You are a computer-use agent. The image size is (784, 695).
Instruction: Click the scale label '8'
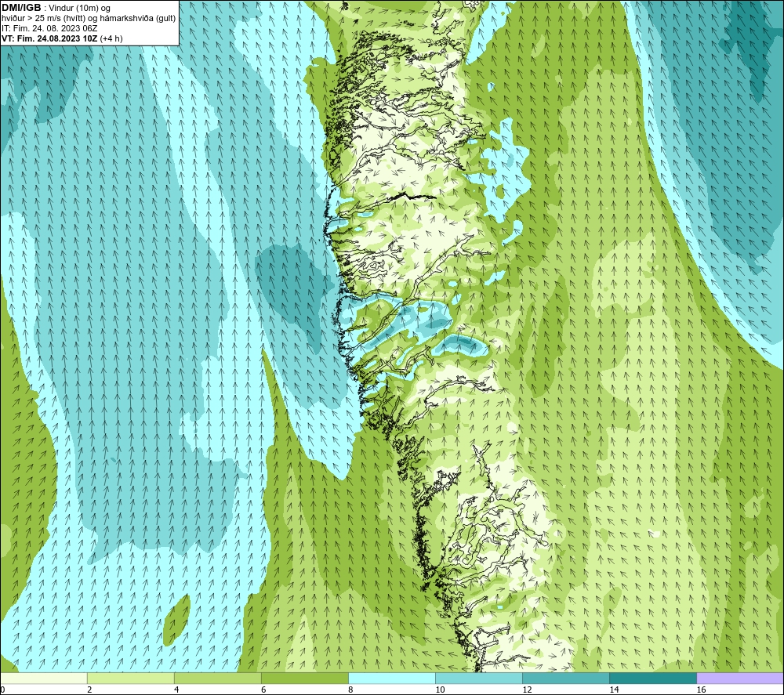[x=350, y=690]
